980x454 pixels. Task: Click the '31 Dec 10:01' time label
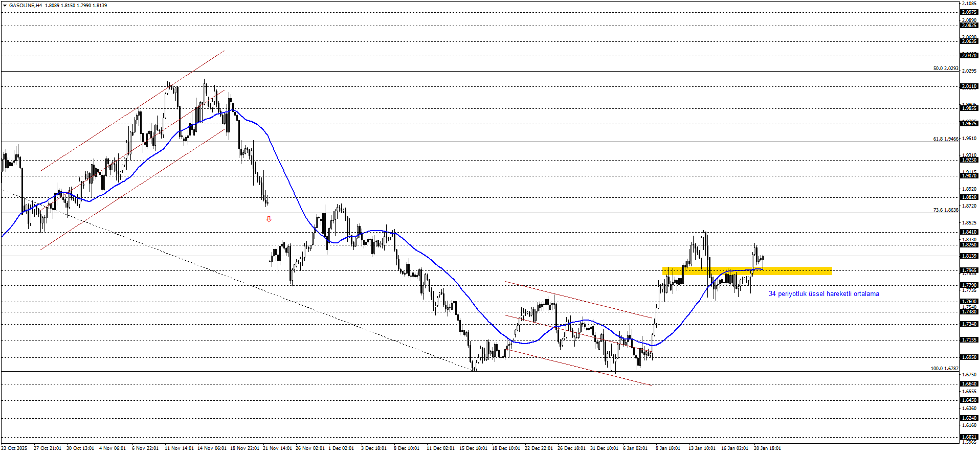click(605, 448)
